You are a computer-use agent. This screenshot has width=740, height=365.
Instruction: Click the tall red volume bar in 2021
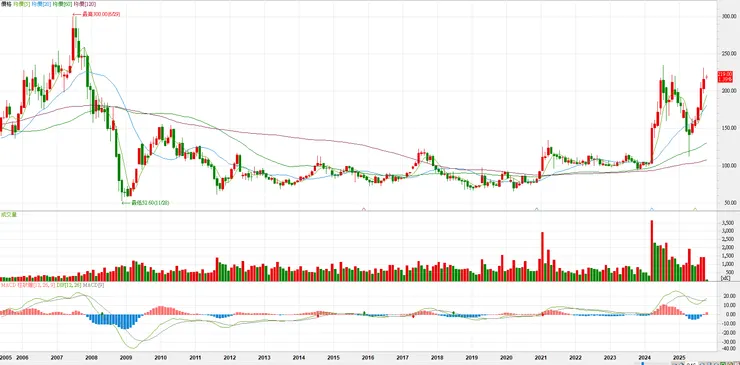(542, 256)
